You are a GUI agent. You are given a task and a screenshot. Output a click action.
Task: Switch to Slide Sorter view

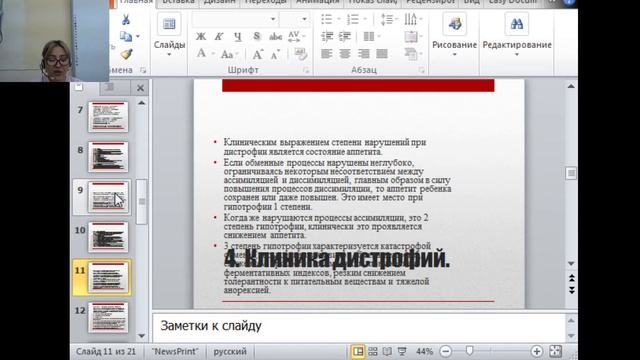click(x=373, y=351)
